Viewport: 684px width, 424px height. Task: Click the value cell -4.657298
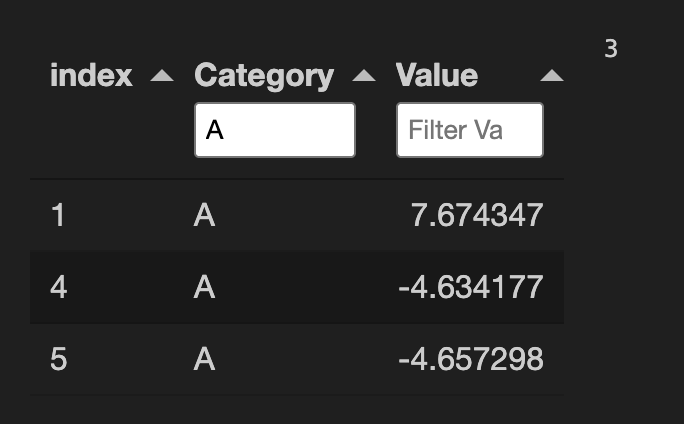[470, 359]
